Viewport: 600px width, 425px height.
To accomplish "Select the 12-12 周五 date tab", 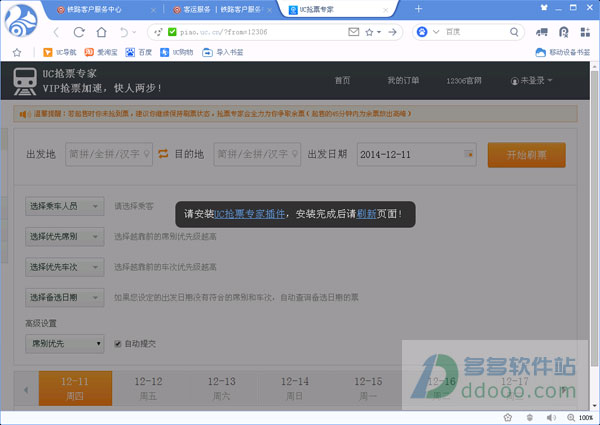I will point(148,388).
